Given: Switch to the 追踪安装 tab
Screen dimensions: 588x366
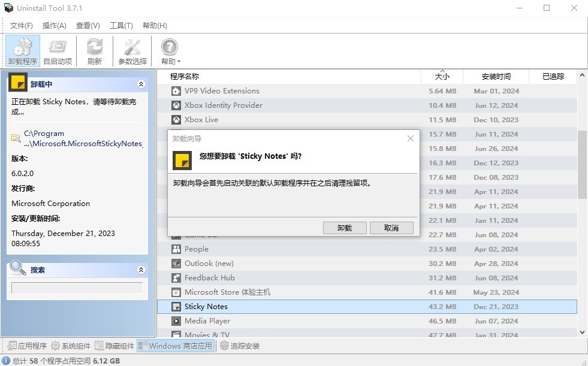Looking at the screenshot, I should [x=240, y=346].
